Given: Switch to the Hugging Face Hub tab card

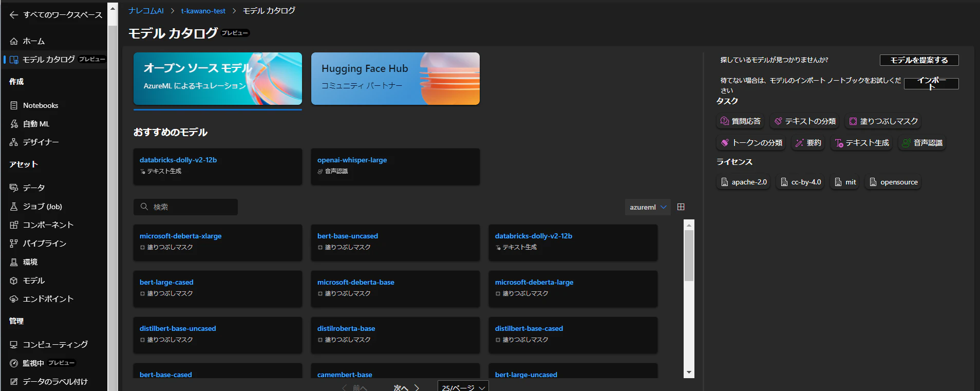Looking at the screenshot, I should coord(395,79).
